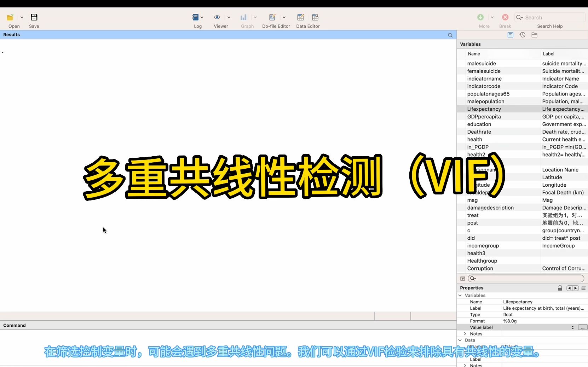Click the Lifexpectancy Name property field
The width and height of the screenshot is (588, 367).
tap(544, 302)
